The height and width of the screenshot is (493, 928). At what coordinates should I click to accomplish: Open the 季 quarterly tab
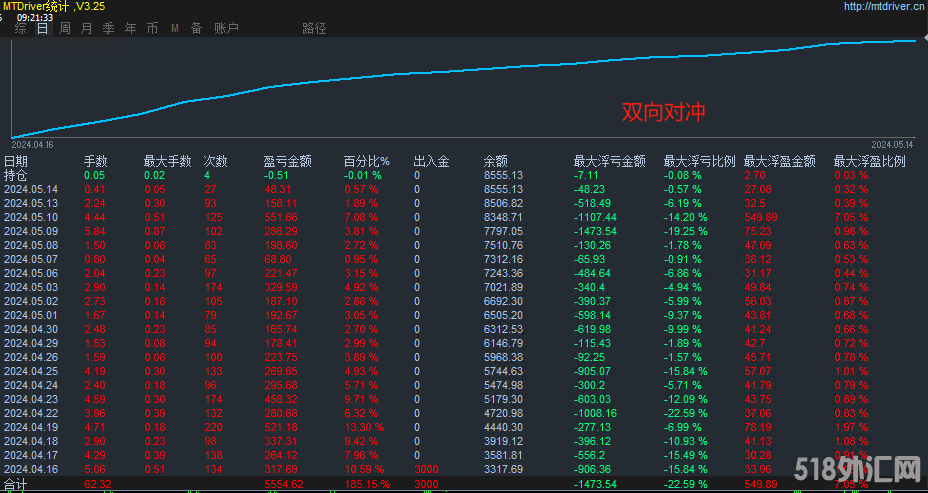108,28
